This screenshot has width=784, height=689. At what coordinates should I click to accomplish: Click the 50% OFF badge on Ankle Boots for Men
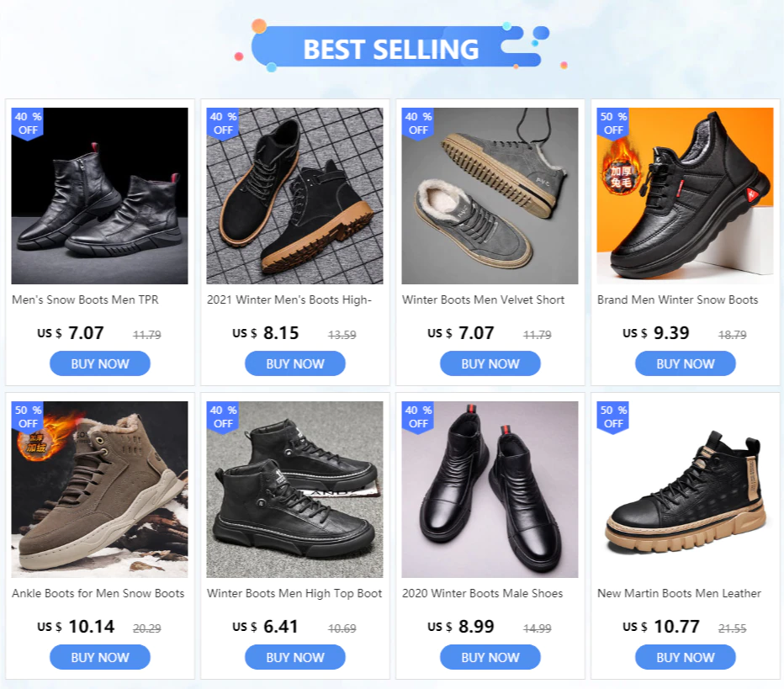pos(28,417)
